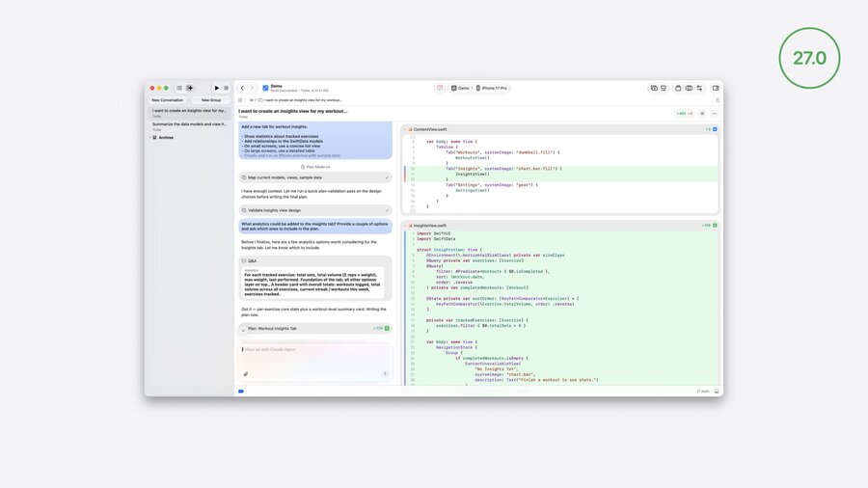
Task: Click the 'main' branch label in the bottom bar
Action: point(704,392)
